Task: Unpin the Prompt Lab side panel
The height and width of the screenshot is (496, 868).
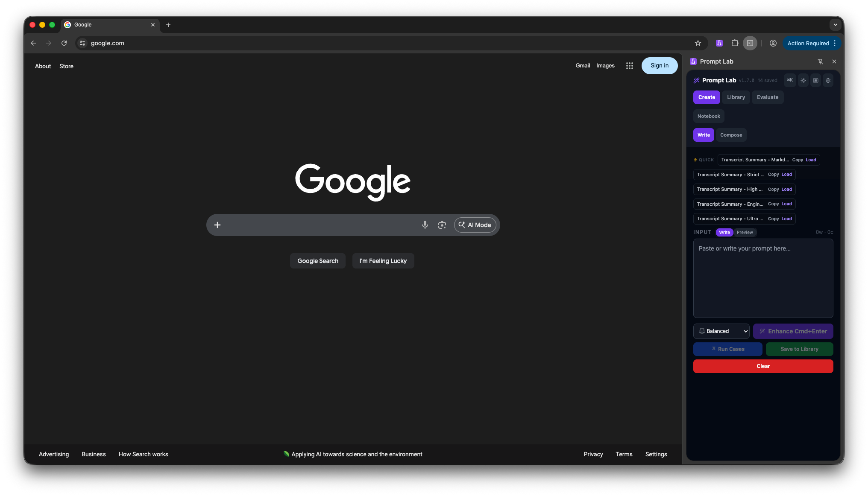Action: pos(821,61)
